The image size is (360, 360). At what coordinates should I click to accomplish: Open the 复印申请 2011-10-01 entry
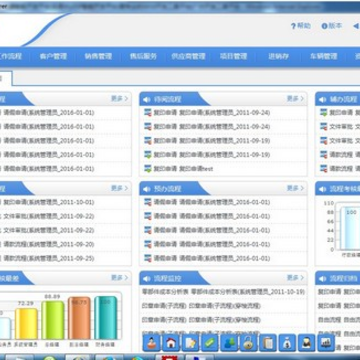(x=49, y=202)
